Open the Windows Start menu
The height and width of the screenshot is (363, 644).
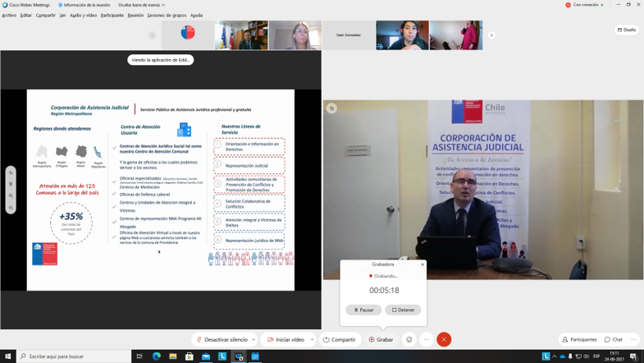pyautogui.click(x=8, y=356)
